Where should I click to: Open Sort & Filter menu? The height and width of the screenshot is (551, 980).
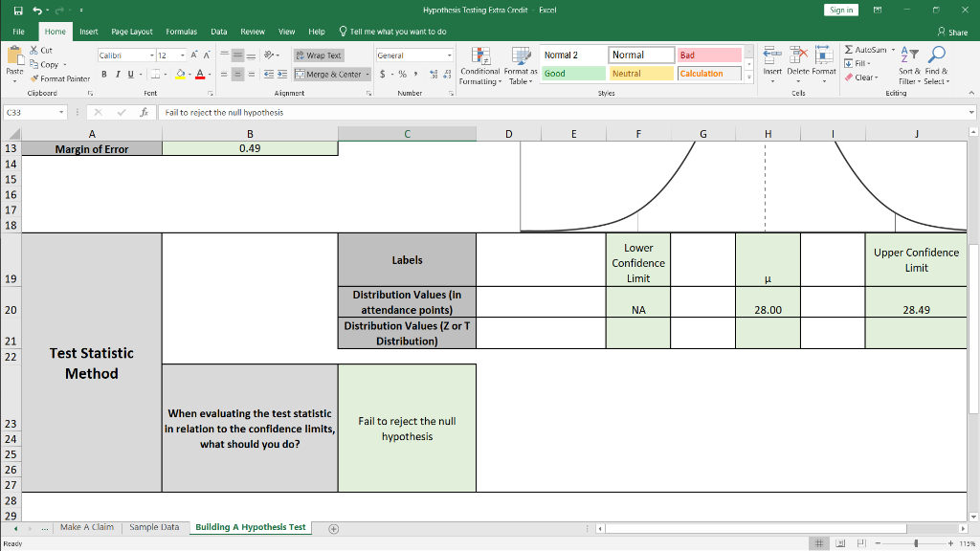point(909,66)
